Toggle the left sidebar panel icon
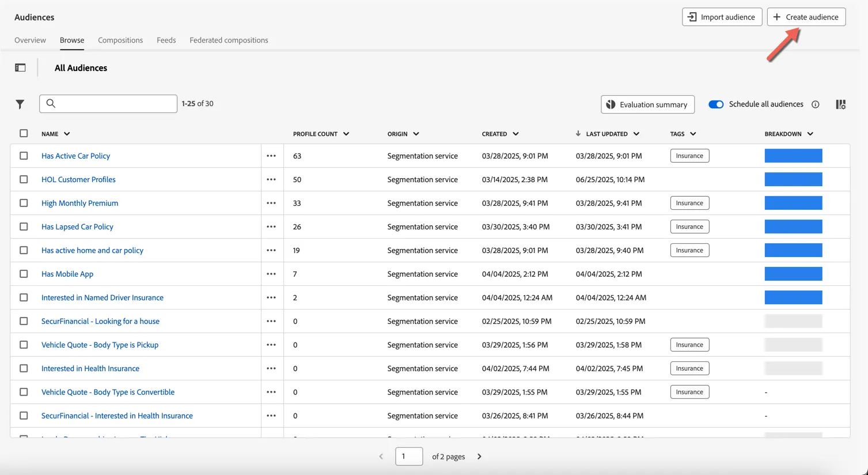The height and width of the screenshot is (475, 868). click(x=20, y=68)
